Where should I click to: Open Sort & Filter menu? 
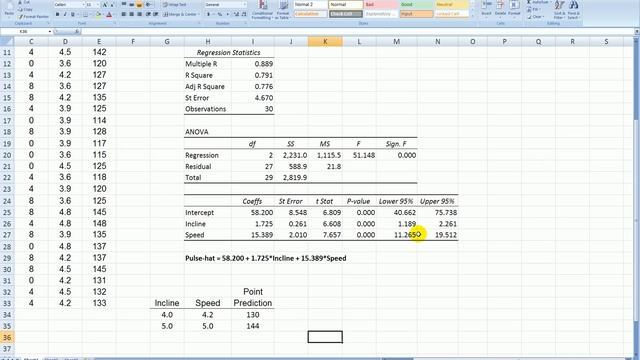(x=559, y=10)
